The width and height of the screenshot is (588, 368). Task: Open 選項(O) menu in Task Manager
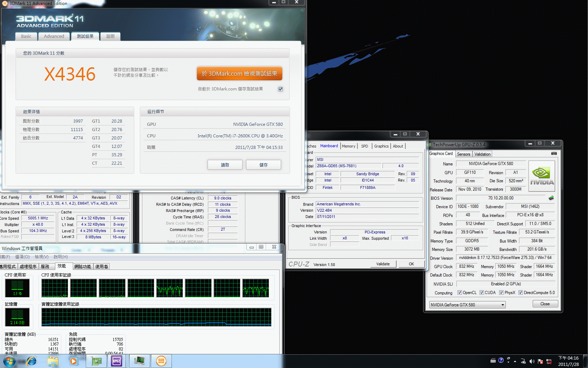pos(22,257)
